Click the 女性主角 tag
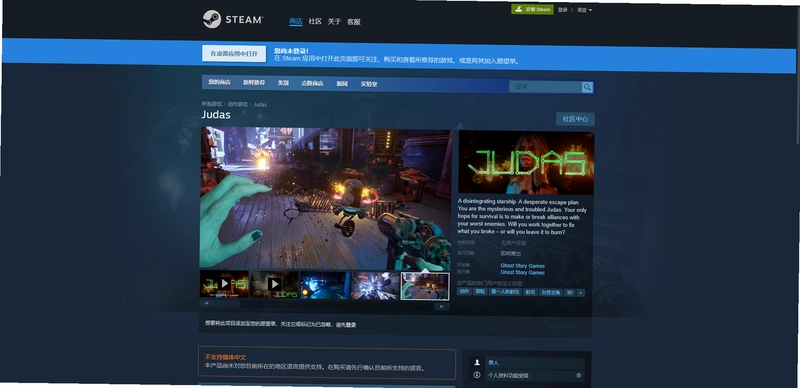 click(x=551, y=293)
